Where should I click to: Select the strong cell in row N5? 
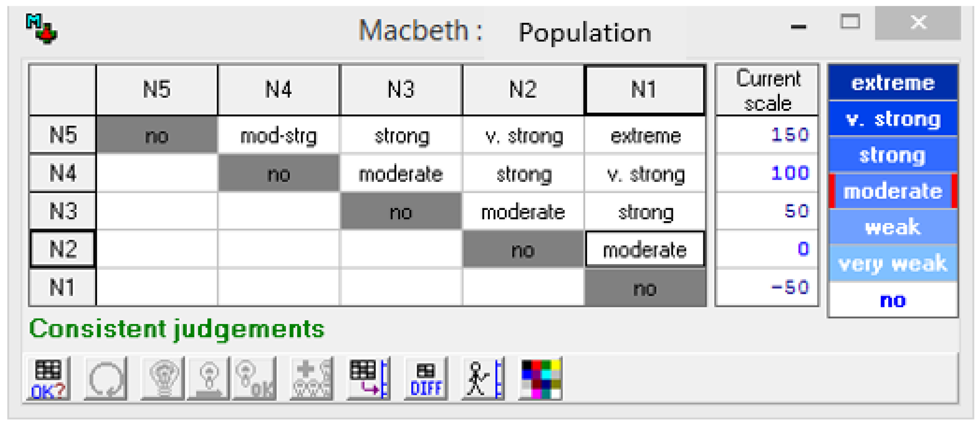(x=401, y=135)
